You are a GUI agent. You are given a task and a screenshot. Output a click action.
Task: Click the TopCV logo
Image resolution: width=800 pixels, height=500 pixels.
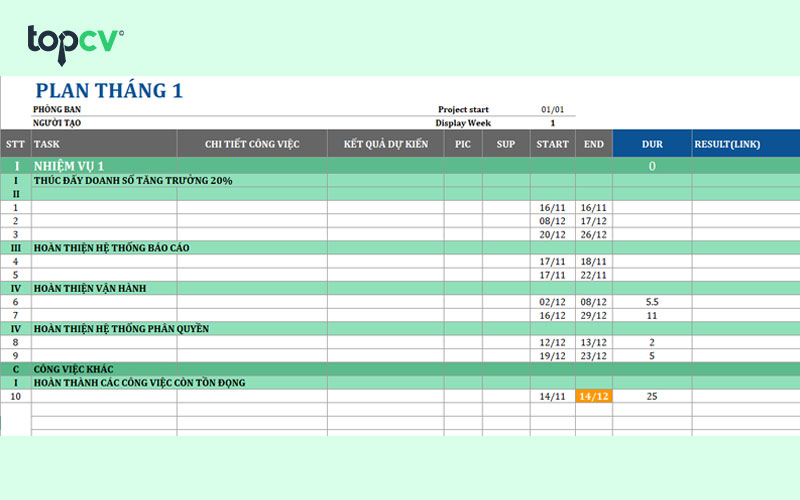click(76, 45)
